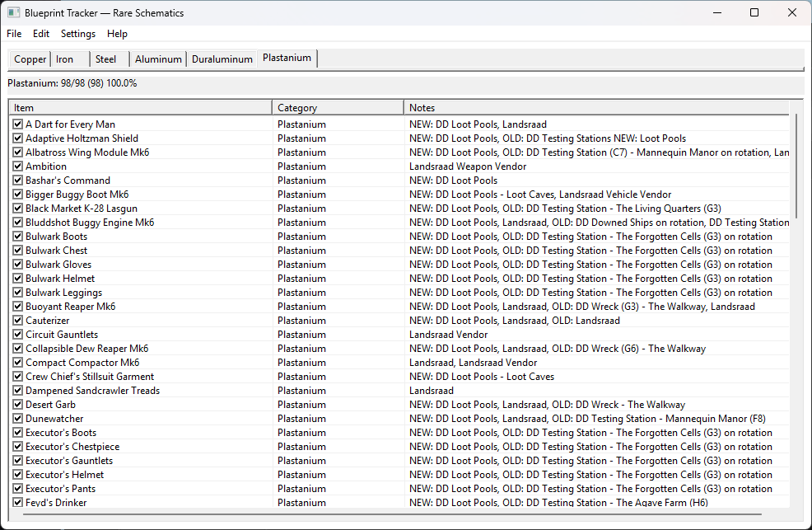Open the Edit menu
Viewport: 812px width, 530px height.
[x=41, y=34]
